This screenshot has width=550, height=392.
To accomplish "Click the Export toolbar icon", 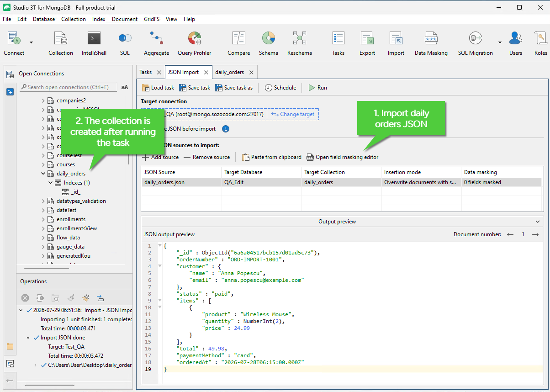I will point(367,43).
